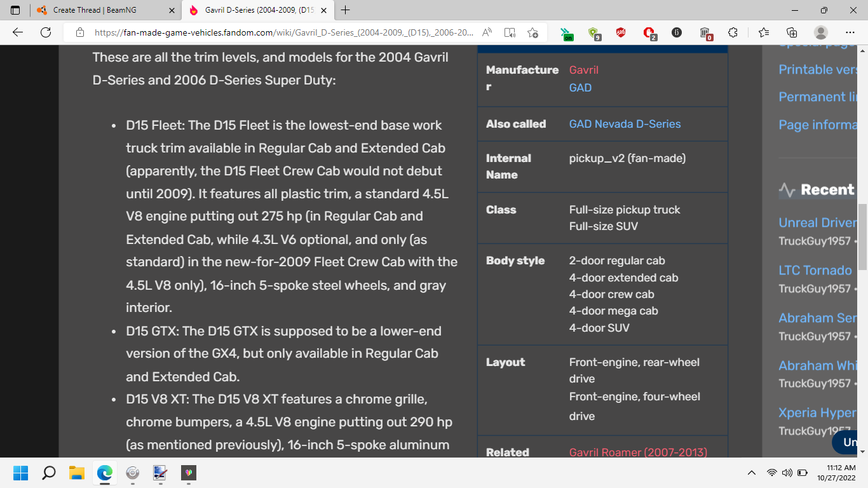Open the red extension icon with badge 2

[x=649, y=33]
